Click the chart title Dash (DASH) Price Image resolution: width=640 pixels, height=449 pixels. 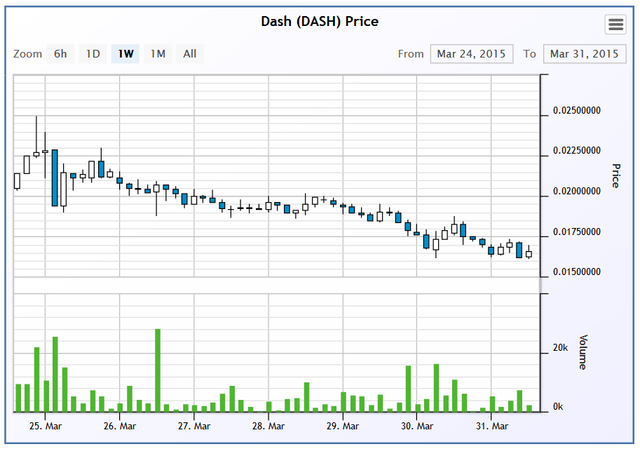point(320,21)
